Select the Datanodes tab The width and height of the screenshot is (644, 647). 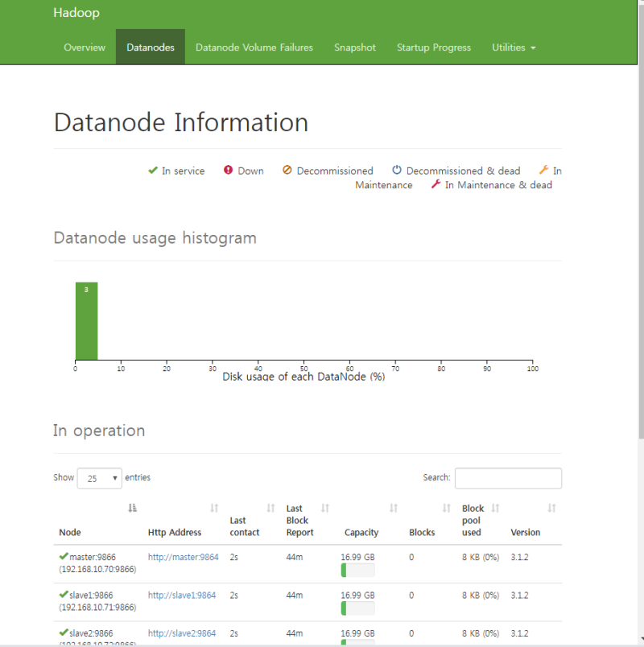(151, 47)
